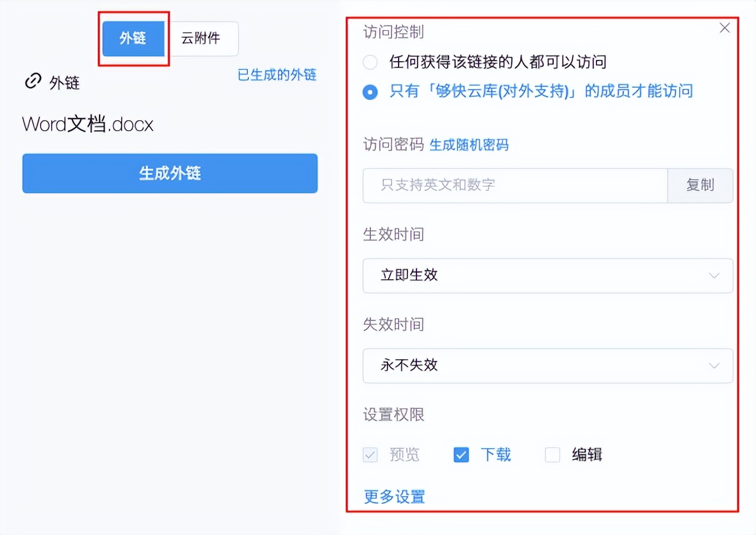The image size is (756, 535).
Task: Open 已生成的外链 to view generated links
Action: [x=276, y=75]
